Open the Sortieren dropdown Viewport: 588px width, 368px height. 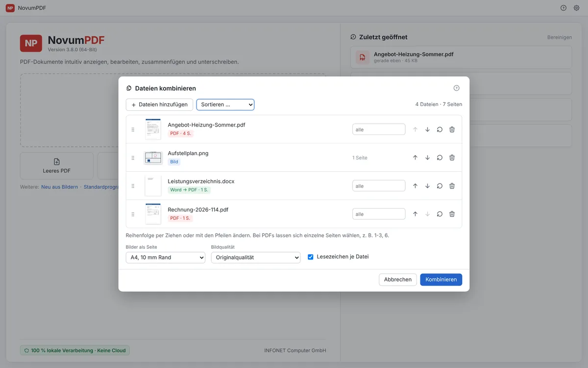(x=225, y=105)
